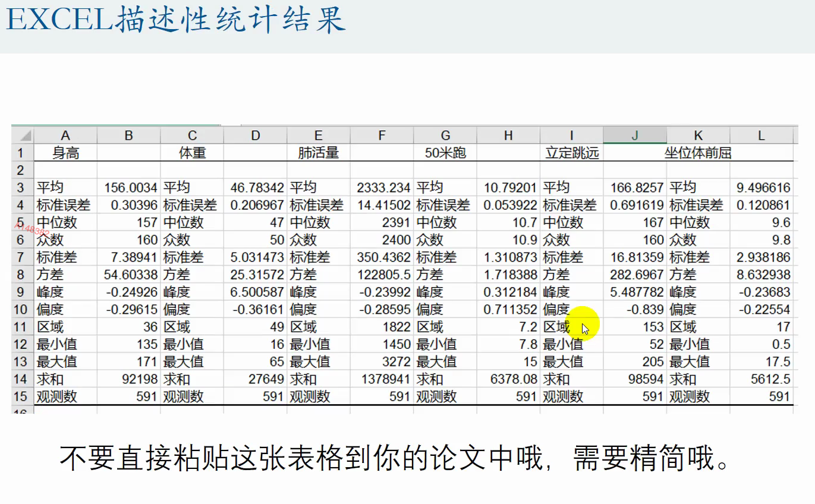The width and height of the screenshot is (815, 504).
Task: Select the cell with mean 10.79201
Action: (508, 188)
